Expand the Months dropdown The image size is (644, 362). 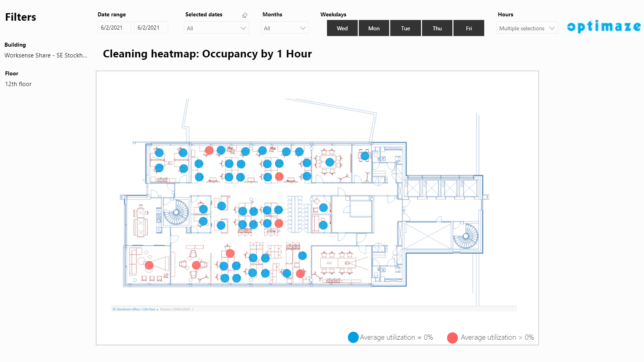click(285, 28)
